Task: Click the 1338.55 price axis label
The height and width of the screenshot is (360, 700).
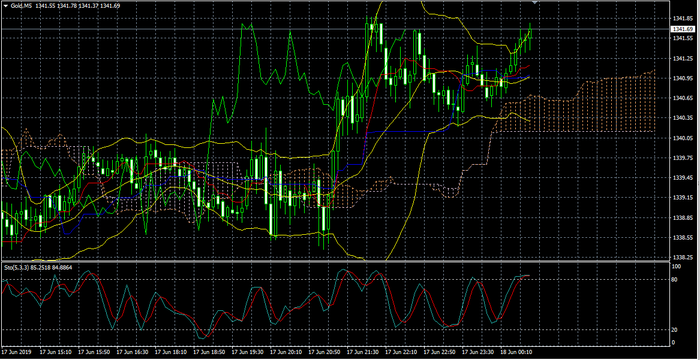Action: 682,238
